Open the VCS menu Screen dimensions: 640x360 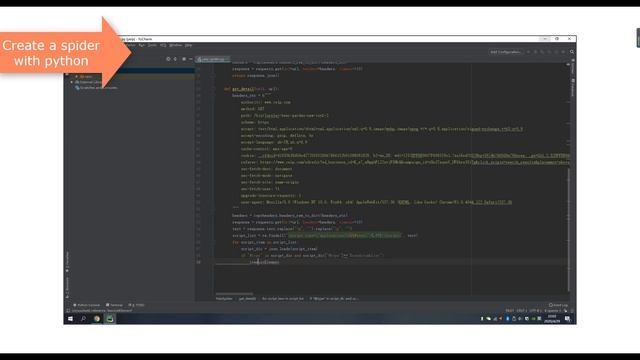163,45
